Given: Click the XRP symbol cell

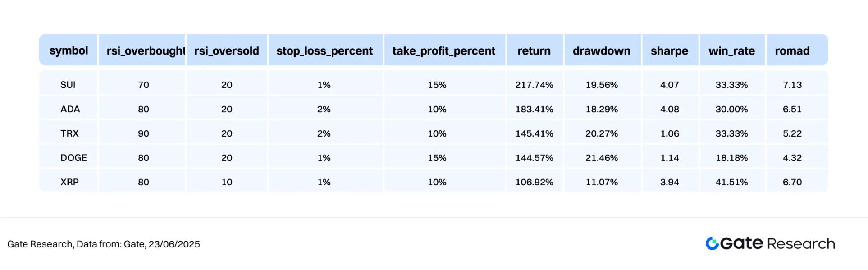Looking at the screenshot, I should click(x=69, y=182).
